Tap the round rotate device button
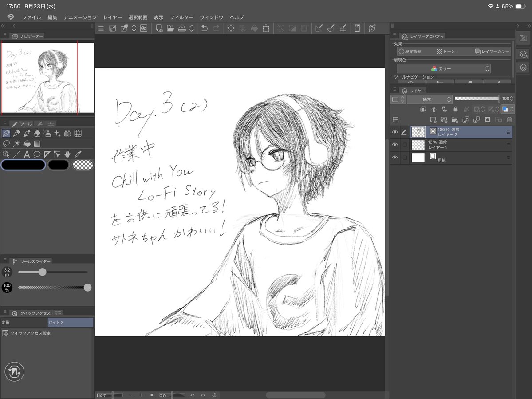 click(14, 372)
